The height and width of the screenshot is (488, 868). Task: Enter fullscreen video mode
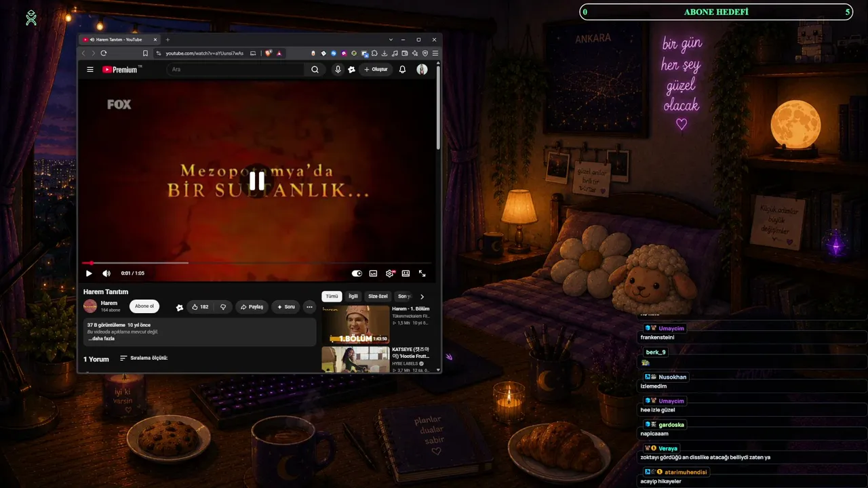pos(422,273)
